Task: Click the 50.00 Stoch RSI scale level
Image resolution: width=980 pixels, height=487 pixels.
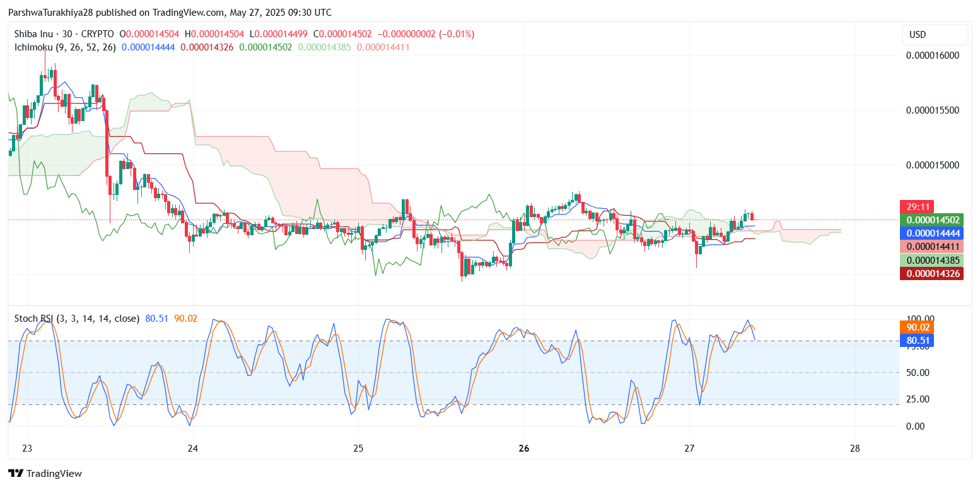Action: coord(918,372)
